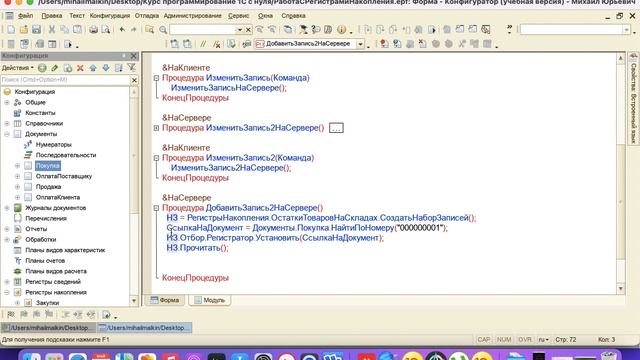
Task: Click the Save diskette icon
Action: (x=36, y=29)
